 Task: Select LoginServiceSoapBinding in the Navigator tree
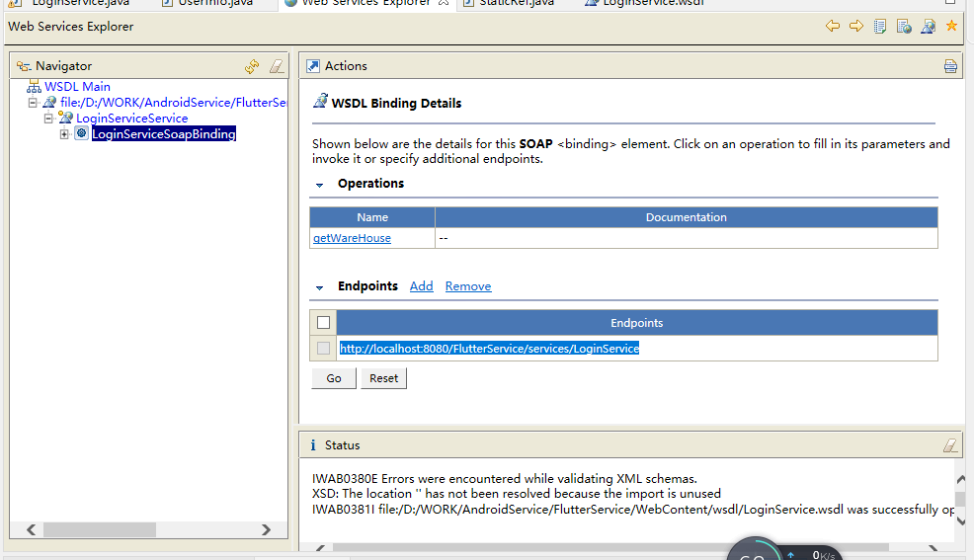pos(164,133)
